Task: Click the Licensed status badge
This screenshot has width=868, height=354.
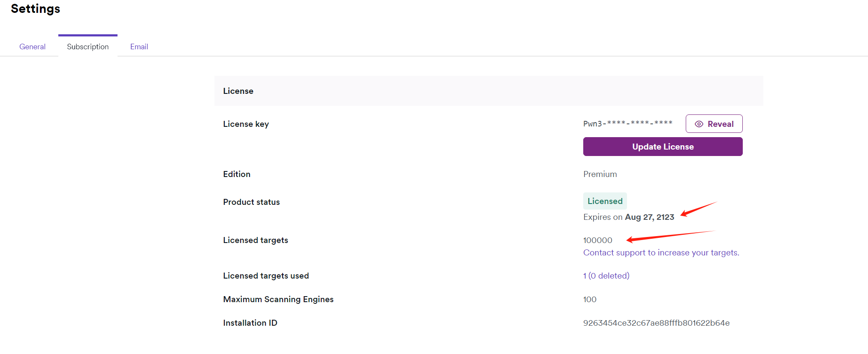Action: (x=605, y=201)
